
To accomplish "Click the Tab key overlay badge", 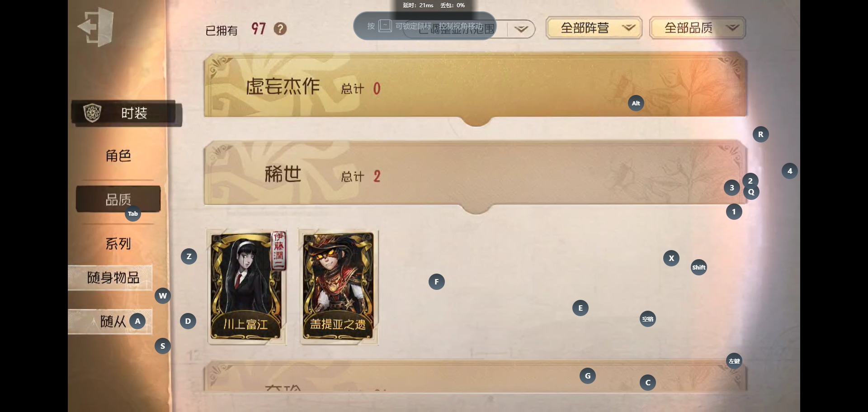I will [132, 213].
